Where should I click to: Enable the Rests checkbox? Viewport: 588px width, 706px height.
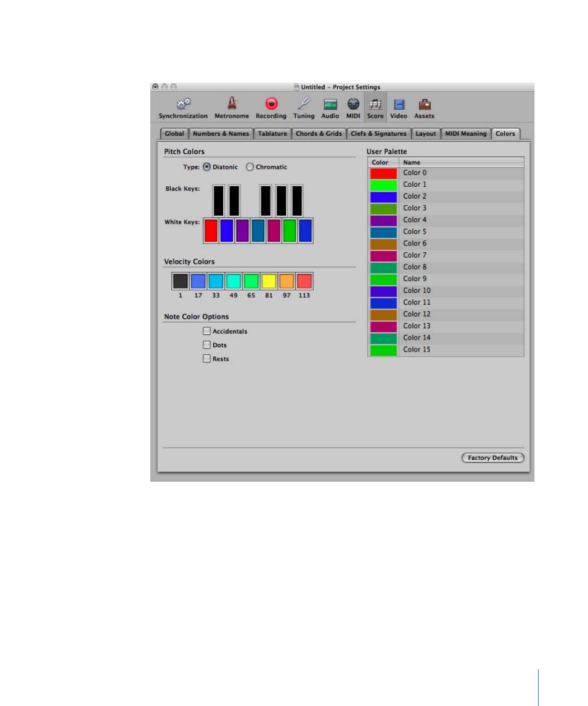206,358
